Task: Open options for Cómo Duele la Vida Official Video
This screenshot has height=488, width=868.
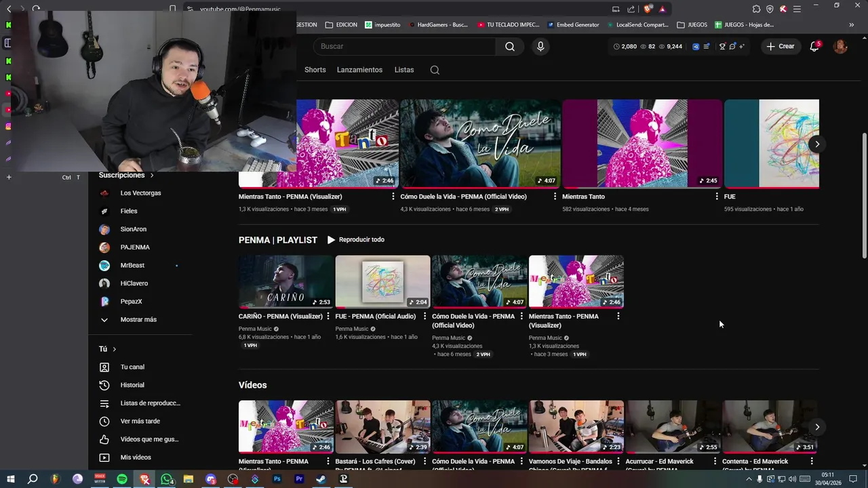Action: pyautogui.click(x=555, y=197)
